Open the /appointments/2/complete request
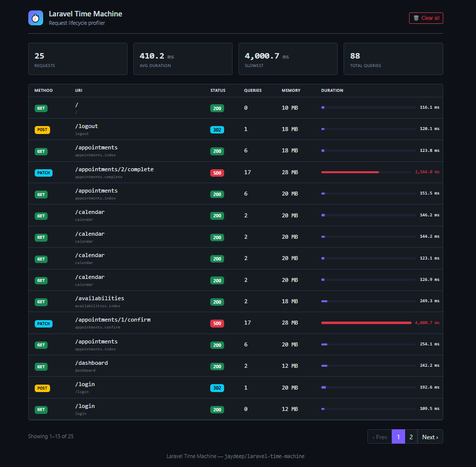Screen dimensions: 476x467 [x=236, y=172]
